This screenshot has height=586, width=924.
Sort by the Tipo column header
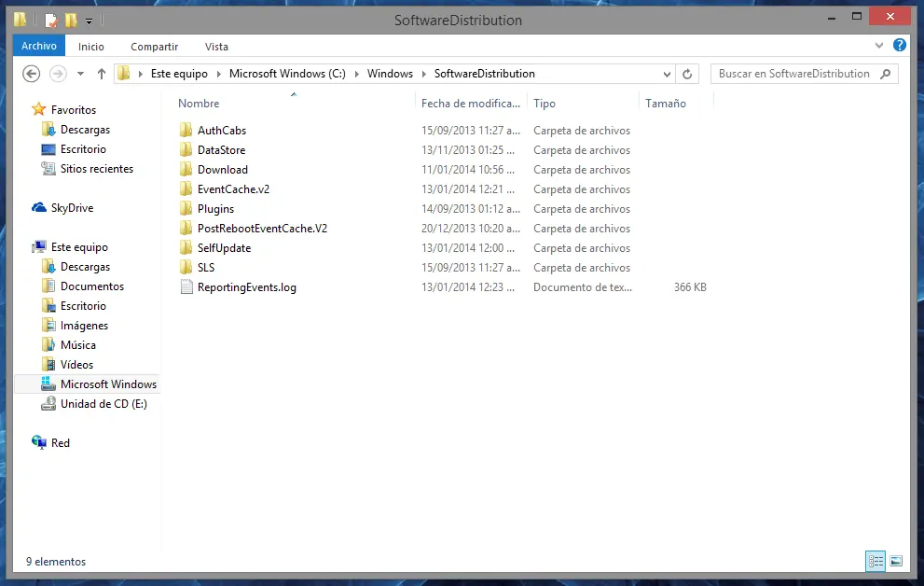tap(545, 104)
